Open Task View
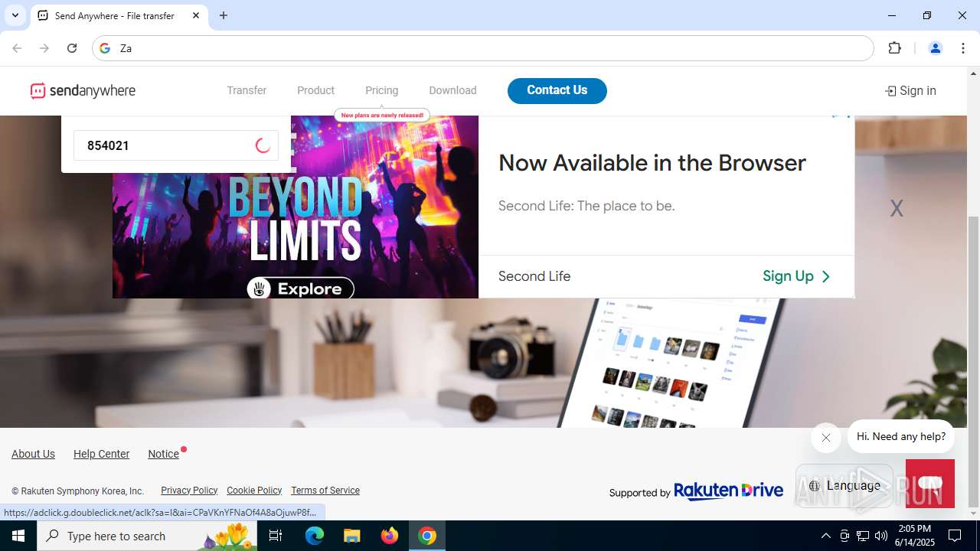Viewport: 980px width, 551px height. pyautogui.click(x=276, y=536)
